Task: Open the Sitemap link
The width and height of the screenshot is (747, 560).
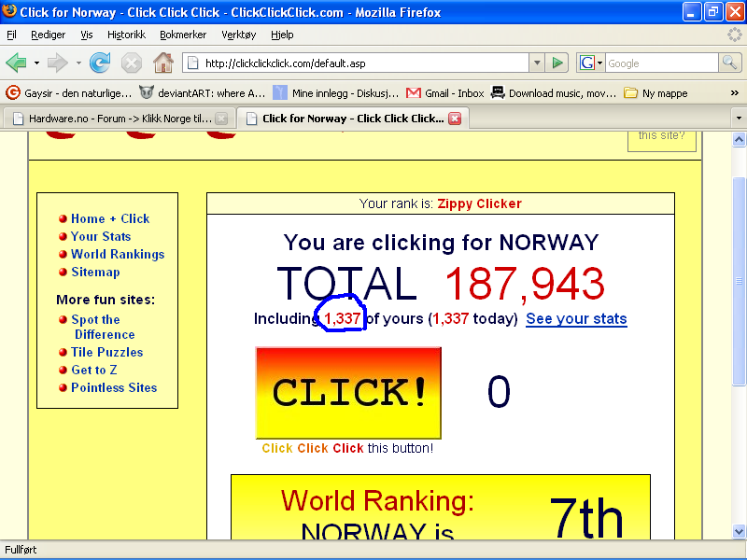Action: [95, 272]
